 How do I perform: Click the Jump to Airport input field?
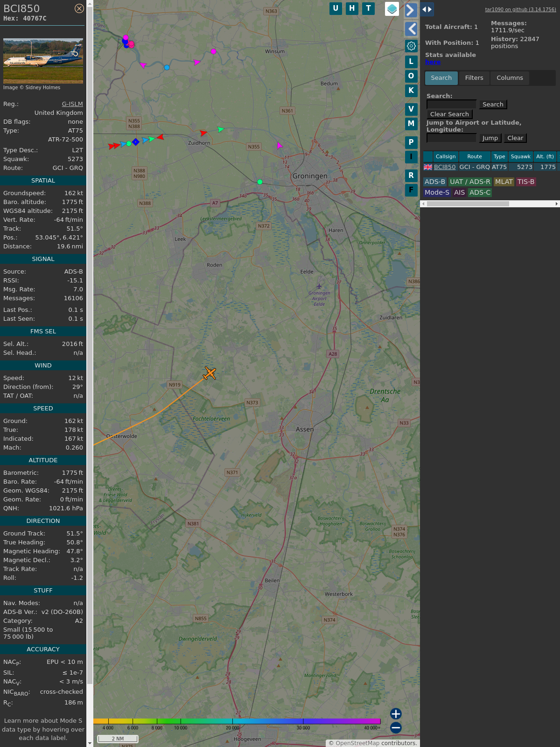(451, 138)
